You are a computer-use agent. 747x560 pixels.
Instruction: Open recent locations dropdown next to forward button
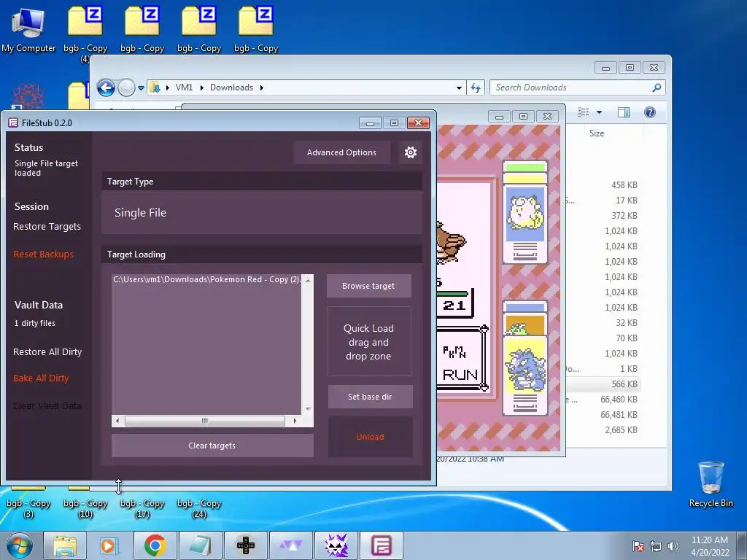(141, 88)
